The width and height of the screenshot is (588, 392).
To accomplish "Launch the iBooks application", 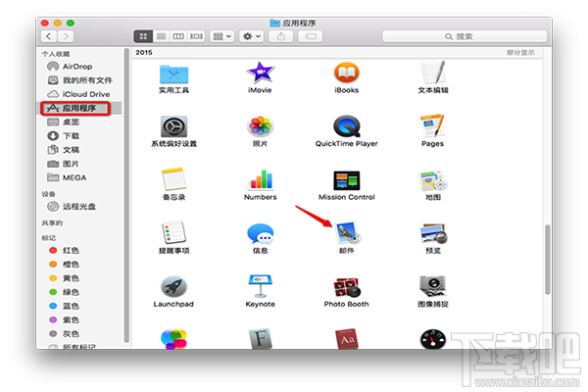I will coord(347,73).
